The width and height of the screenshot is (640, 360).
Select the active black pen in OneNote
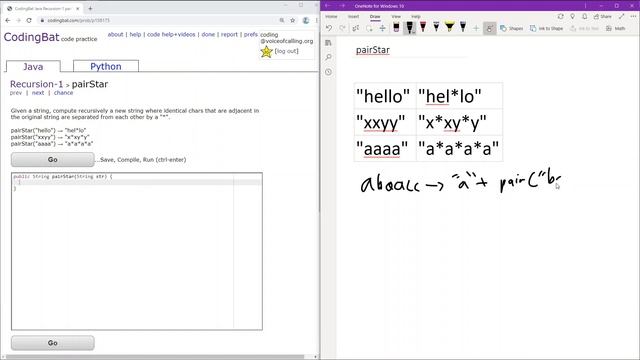point(409,28)
